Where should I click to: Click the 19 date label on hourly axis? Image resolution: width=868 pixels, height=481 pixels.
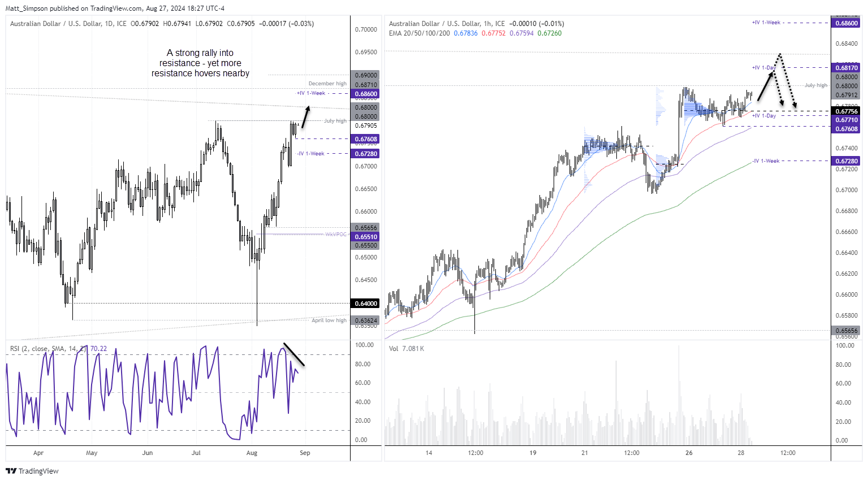pos(533,453)
